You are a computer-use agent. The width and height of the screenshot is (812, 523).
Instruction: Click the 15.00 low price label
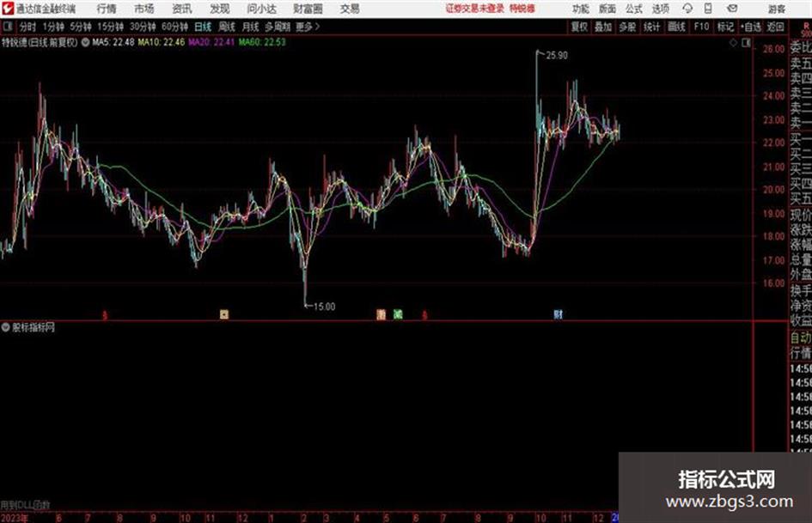[x=324, y=307]
